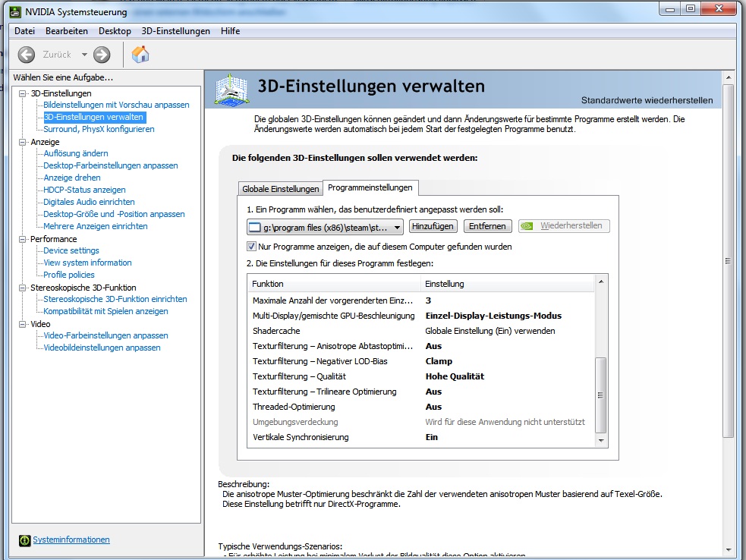This screenshot has width=746, height=560.
Task: Click the 3D-Einstellungen verwalten header icon
Action: tap(235, 90)
